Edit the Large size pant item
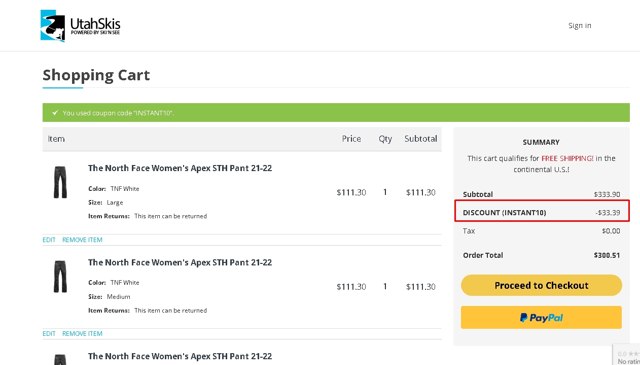This screenshot has width=640, height=365. point(49,240)
